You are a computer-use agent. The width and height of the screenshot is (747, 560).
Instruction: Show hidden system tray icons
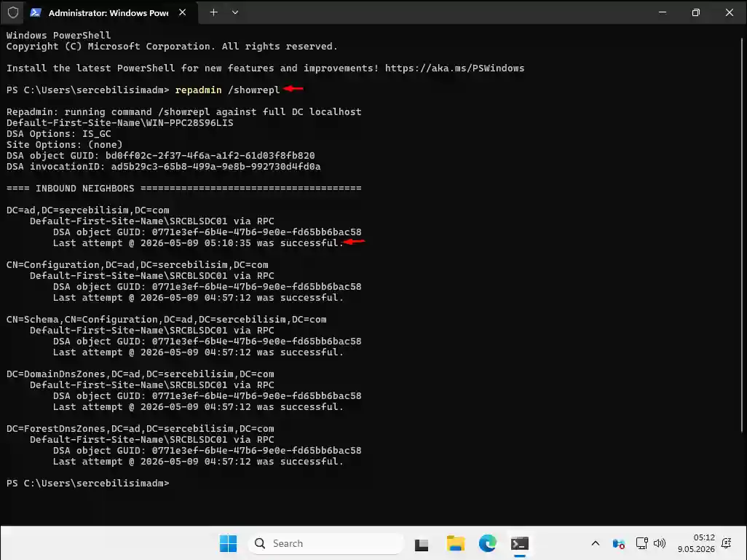coord(596,543)
